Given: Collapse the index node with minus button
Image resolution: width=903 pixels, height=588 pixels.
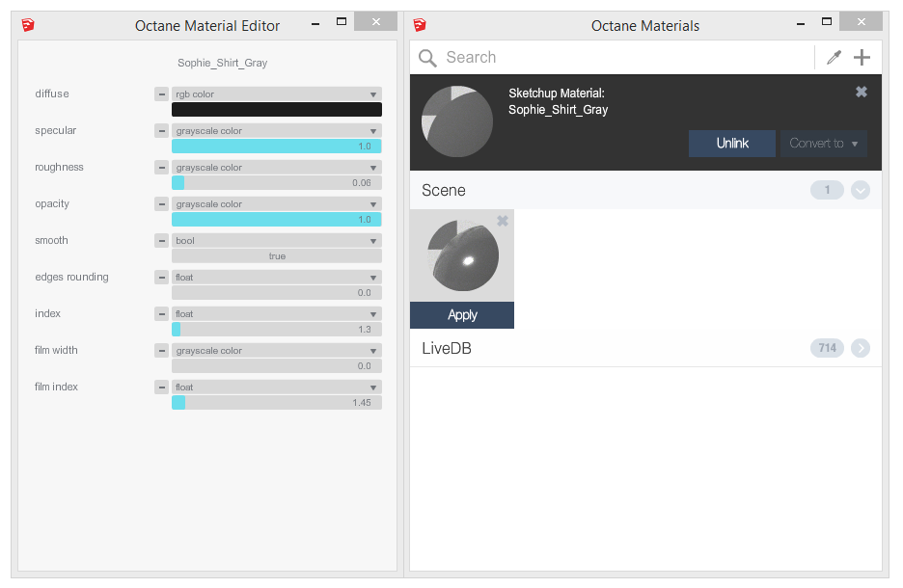Looking at the screenshot, I should (162, 314).
